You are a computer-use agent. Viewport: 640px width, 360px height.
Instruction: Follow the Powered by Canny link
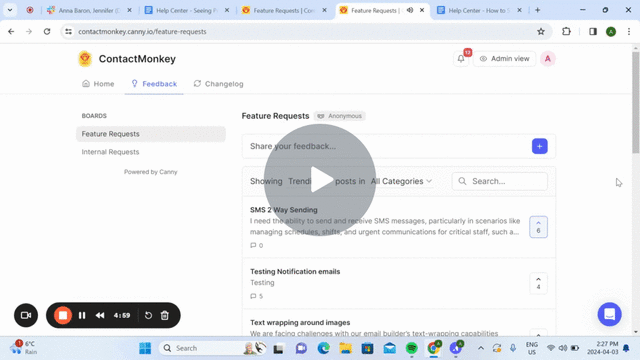(151, 172)
